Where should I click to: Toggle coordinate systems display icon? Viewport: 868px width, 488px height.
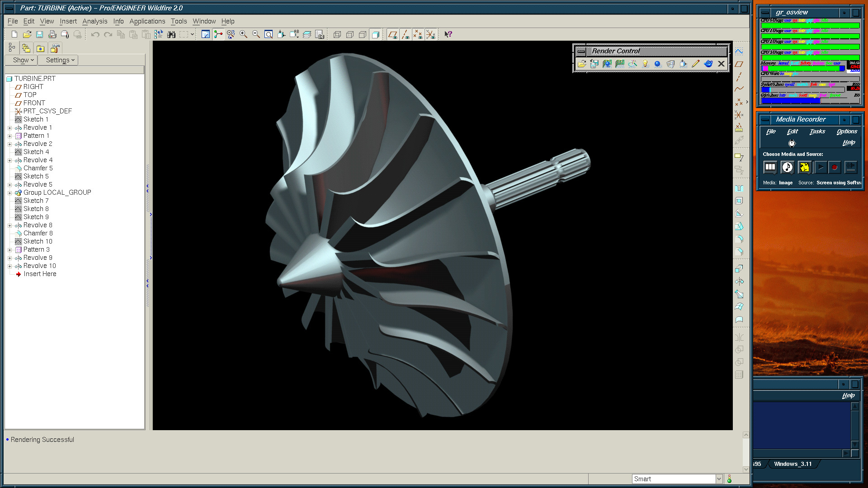pyautogui.click(x=431, y=34)
